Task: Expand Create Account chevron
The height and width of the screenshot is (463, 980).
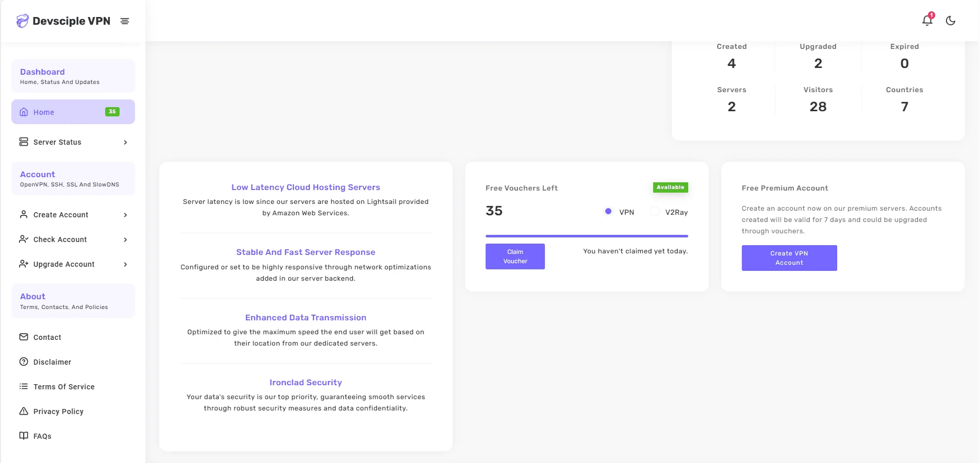Action: pyautogui.click(x=125, y=215)
